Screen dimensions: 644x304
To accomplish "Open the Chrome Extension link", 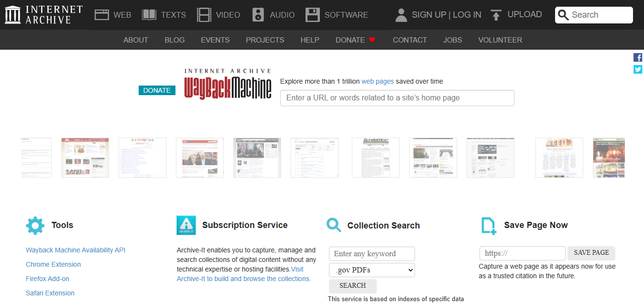I will coord(53,264).
